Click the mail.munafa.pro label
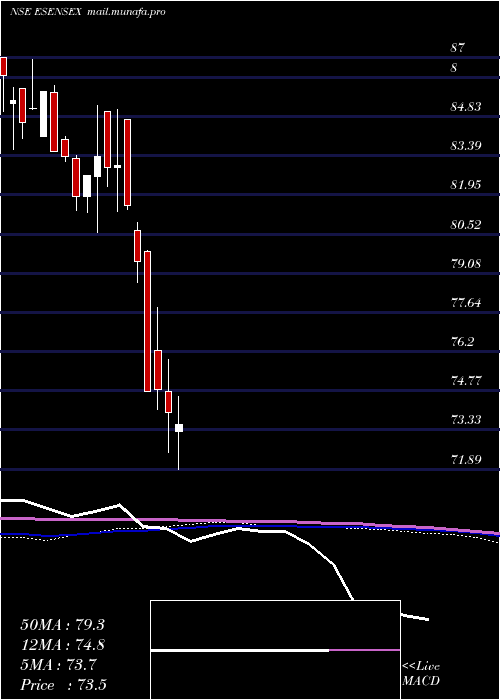The height and width of the screenshot is (700, 500). [x=126, y=12]
